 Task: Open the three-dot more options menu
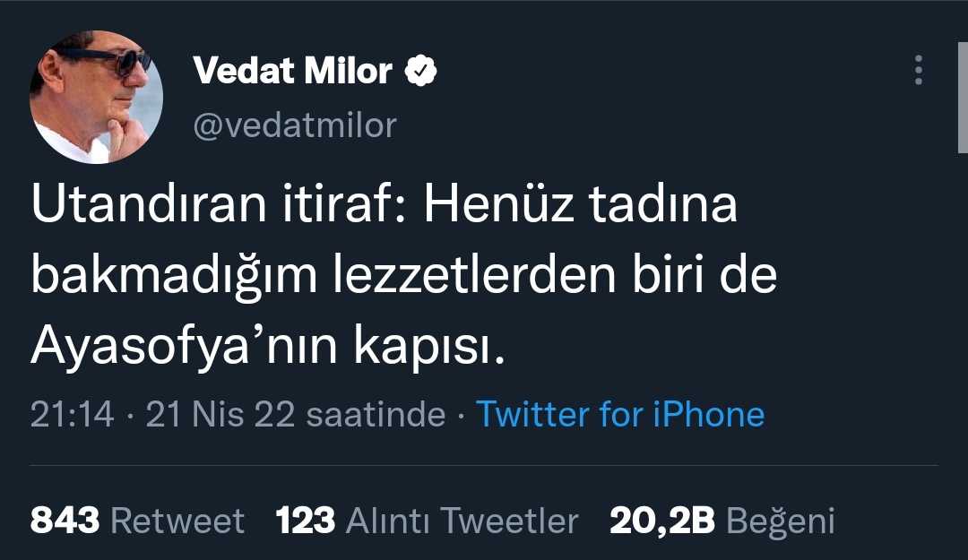click(x=918, y=70)
